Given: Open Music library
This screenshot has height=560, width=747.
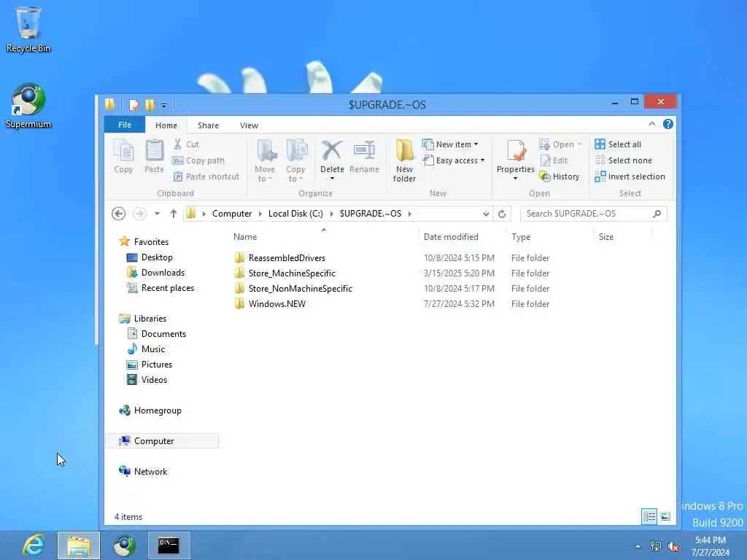Looking at the screenshot, I should coord(146,349).
